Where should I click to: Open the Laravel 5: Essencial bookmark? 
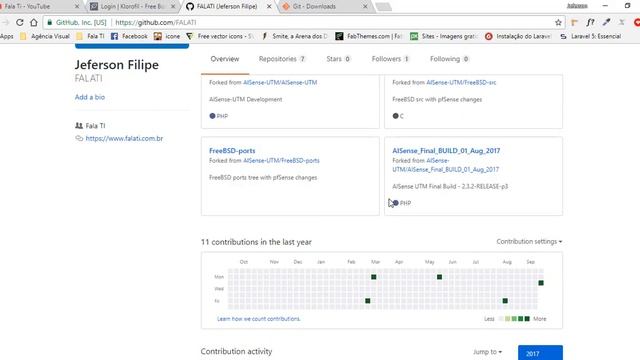(x=591, y=36)
